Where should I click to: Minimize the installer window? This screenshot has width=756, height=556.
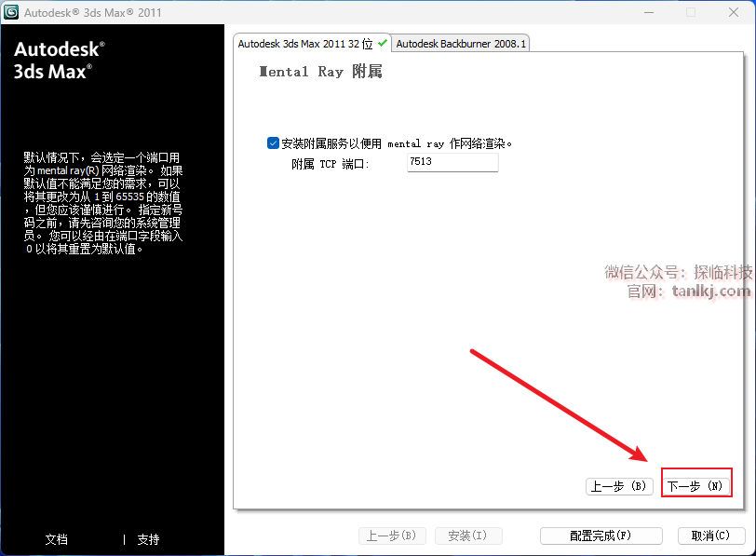649,12
